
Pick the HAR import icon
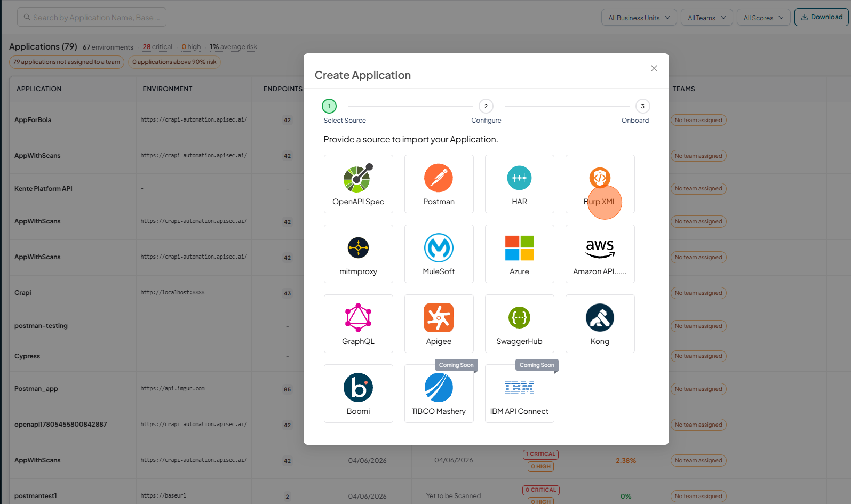[x=519, y=178]
